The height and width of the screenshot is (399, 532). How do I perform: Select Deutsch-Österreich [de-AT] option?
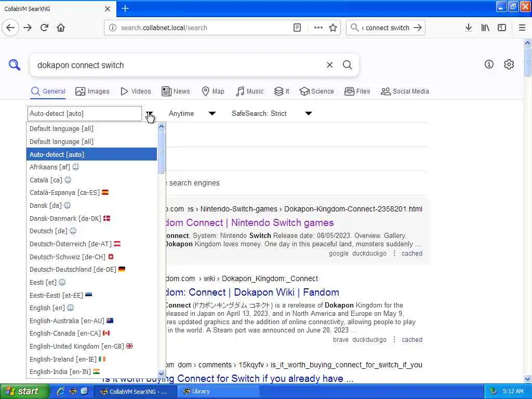tap(91, 244)
